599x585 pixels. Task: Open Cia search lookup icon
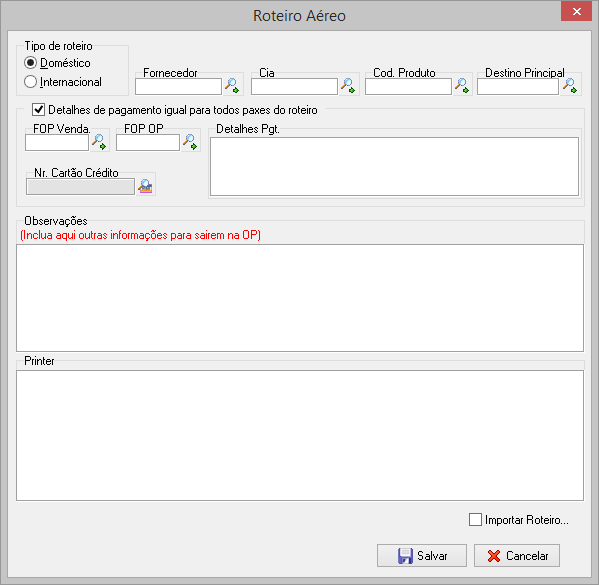[348, 85]
